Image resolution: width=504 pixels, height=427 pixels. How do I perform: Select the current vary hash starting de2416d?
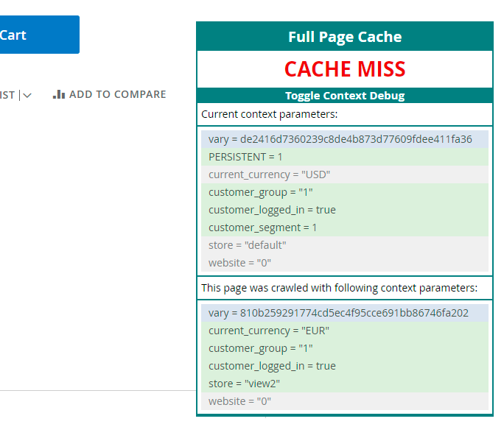(x=340, y=139)
